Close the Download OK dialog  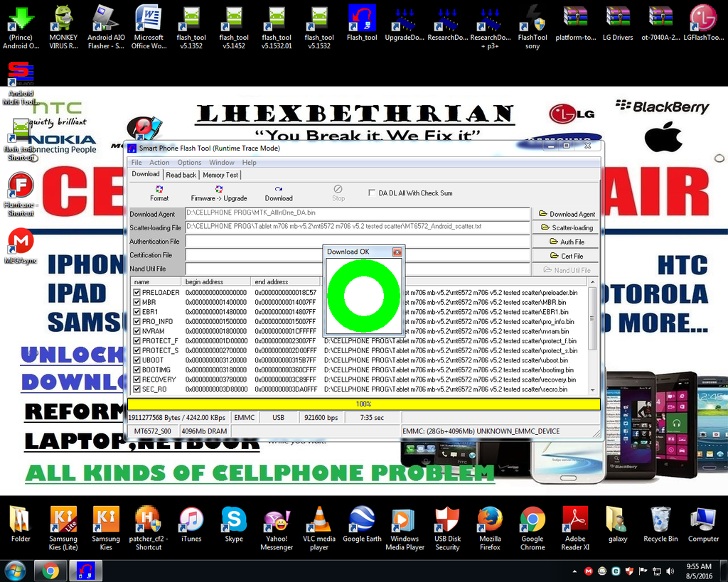pyautogui.click(x=397, y=252)
